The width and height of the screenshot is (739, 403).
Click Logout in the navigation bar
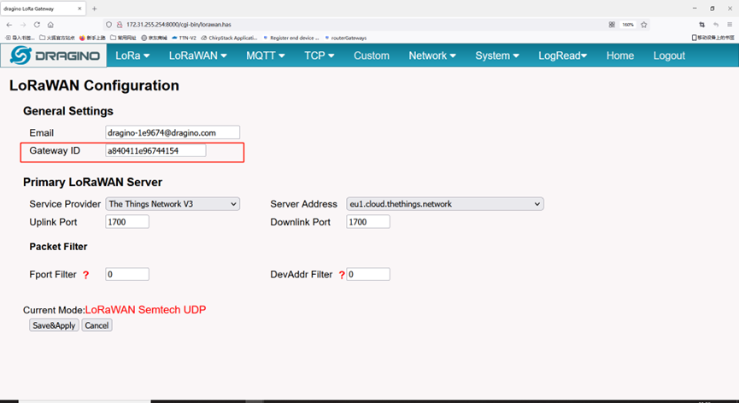pyautogui.click(x=669, y=56)
